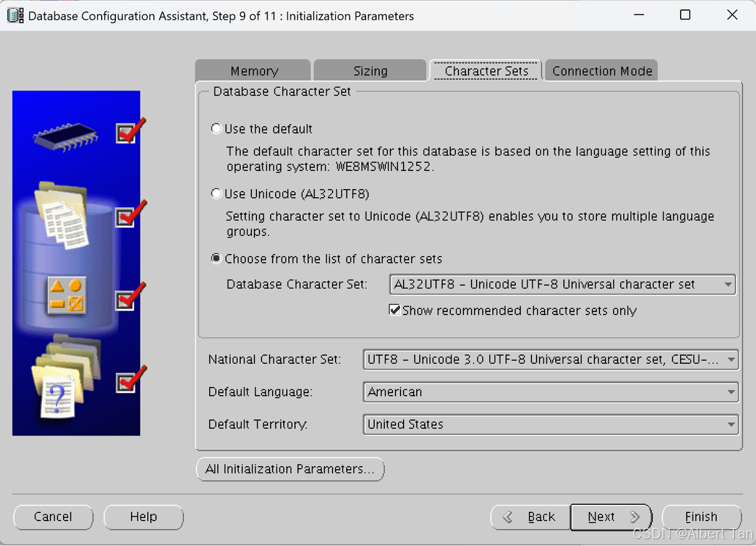Click the red checkmark beside database files
Image resolution: width=756 pixels, height=546 pixels.
click(130, 213)
